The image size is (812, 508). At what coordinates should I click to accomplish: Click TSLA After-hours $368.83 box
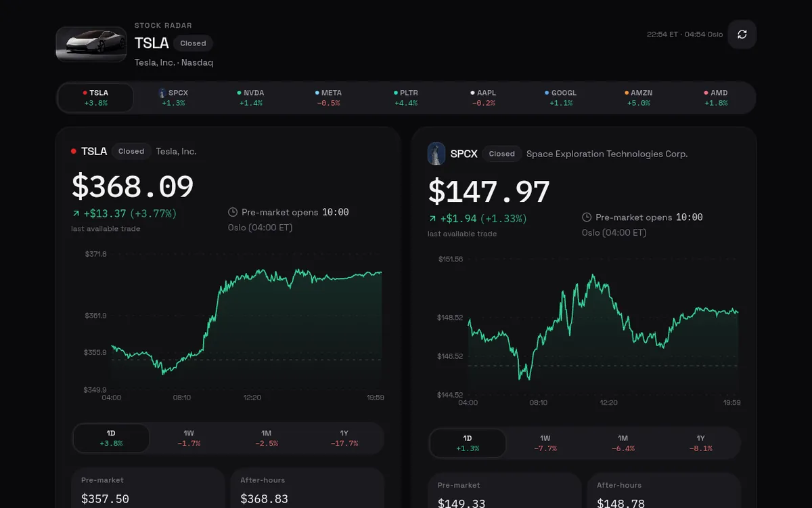[x=307, y=488]
